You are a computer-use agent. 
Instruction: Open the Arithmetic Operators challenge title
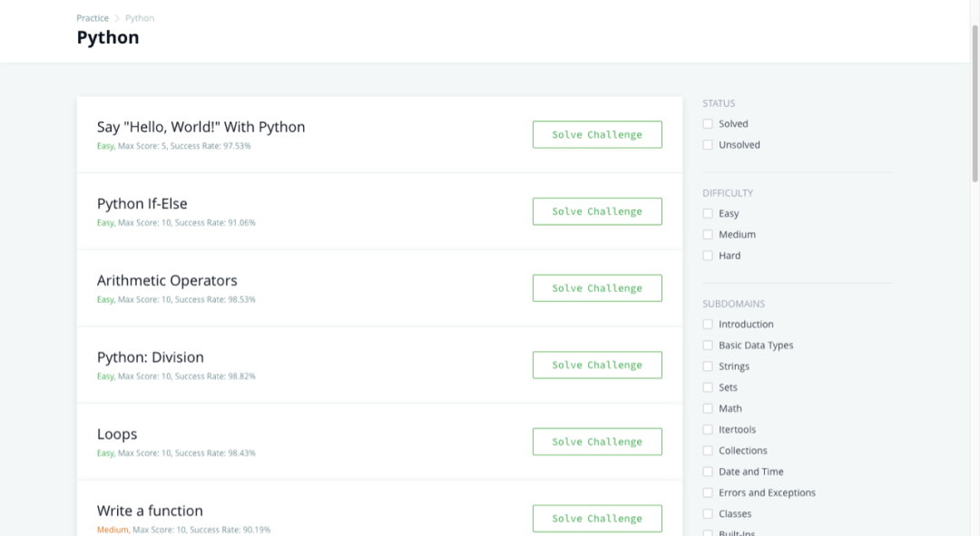point(167,281)
